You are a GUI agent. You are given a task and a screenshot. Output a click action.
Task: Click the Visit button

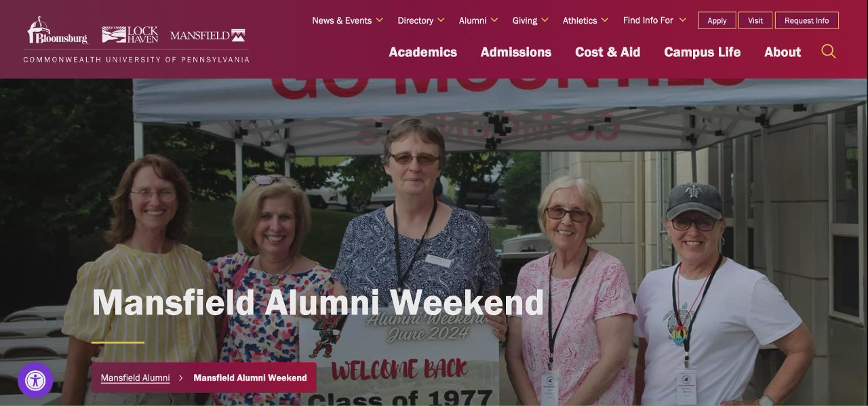755,20
